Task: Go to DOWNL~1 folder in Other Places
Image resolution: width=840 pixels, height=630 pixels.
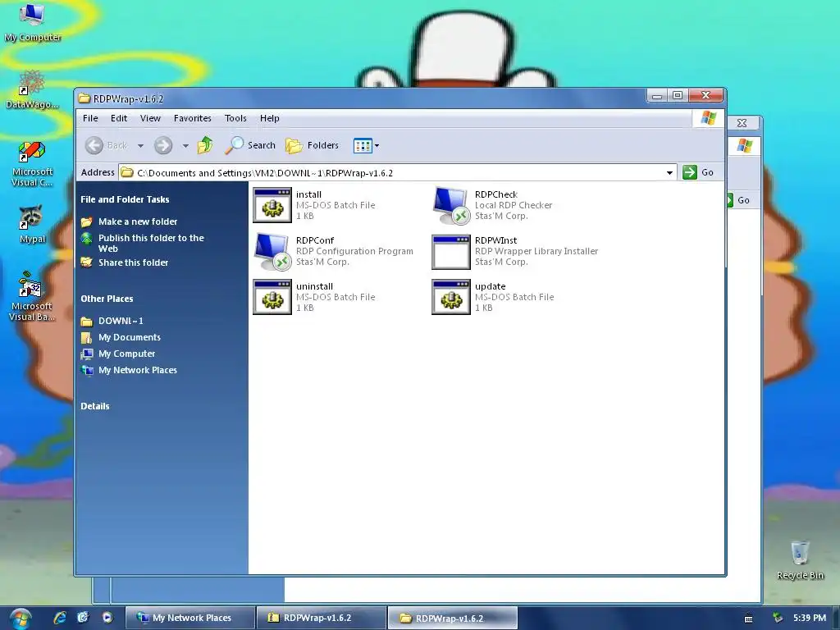Action: (x=121, y=321)
